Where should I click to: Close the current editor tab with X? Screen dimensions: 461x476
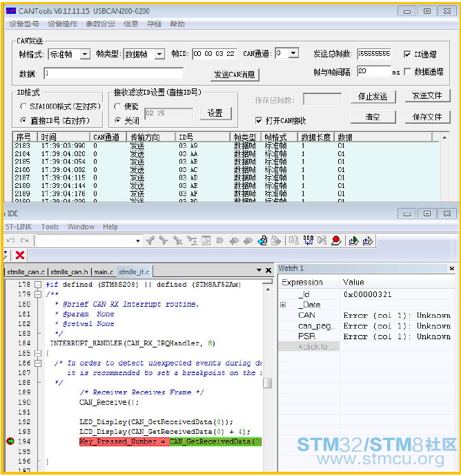tap(268, 270)
